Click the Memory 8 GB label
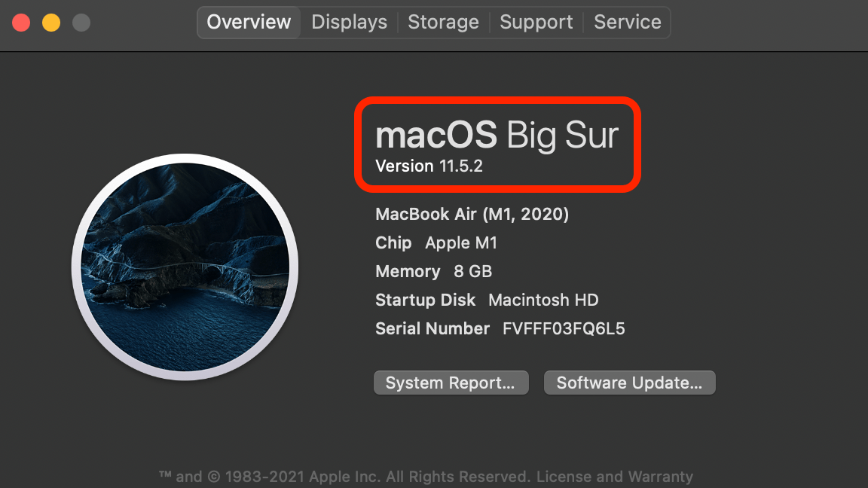Image resolution: width=868 pixels, height=488 pixels. click(x=433, y=271)
